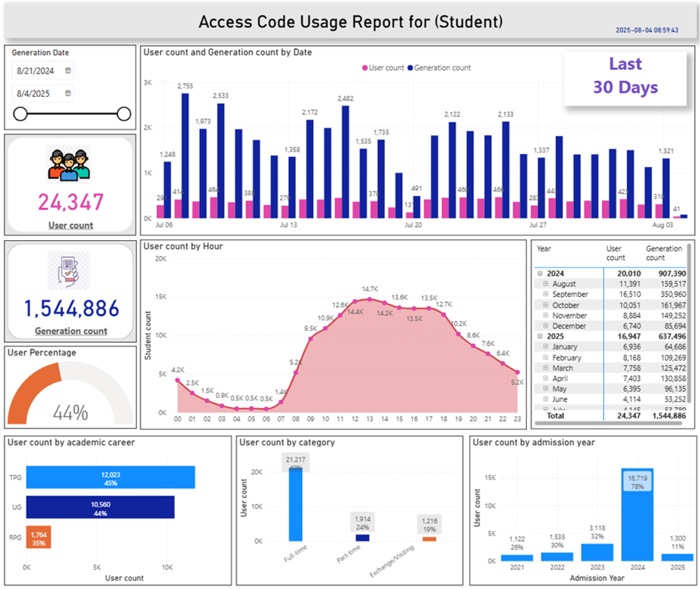Click the left handle of date slider
700x589 pixels.
coord(20,115)
